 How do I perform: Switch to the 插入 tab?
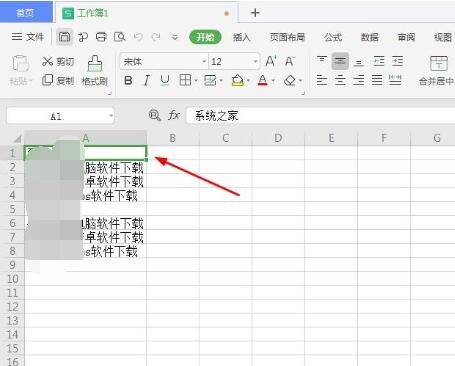[242, 37]
